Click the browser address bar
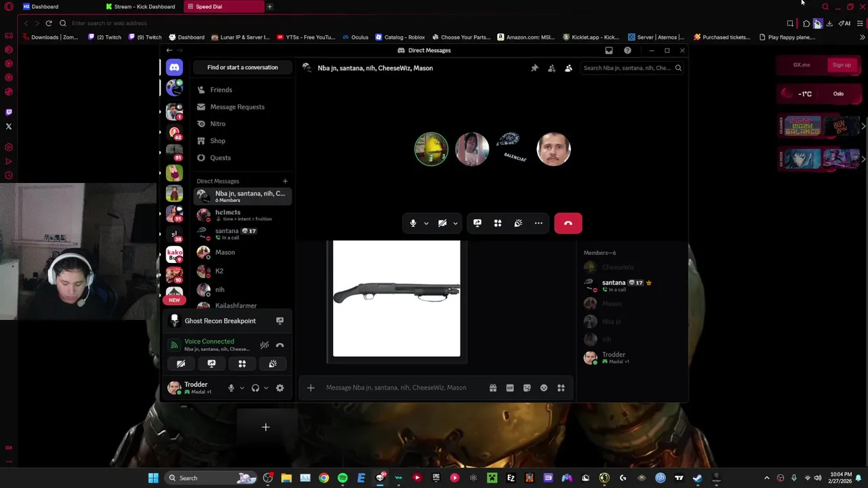This screenshot has width=868, height=488. (x=407, y=23)
